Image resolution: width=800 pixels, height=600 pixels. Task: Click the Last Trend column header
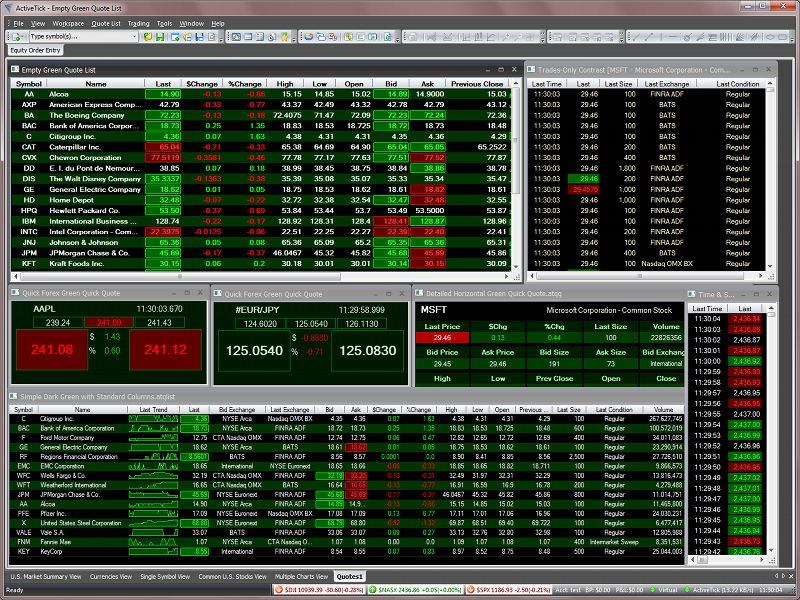pyautogui.click(x=153, y=410)
